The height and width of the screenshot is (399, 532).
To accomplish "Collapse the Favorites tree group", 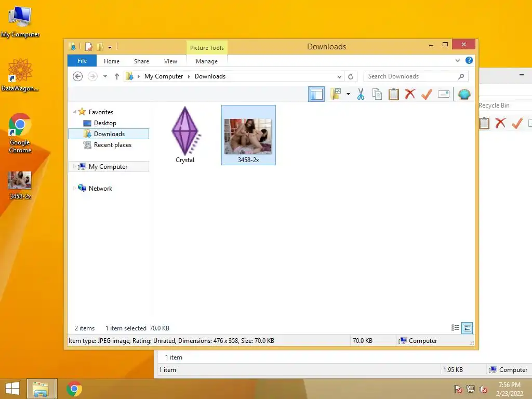I will (x=74, y=112).
